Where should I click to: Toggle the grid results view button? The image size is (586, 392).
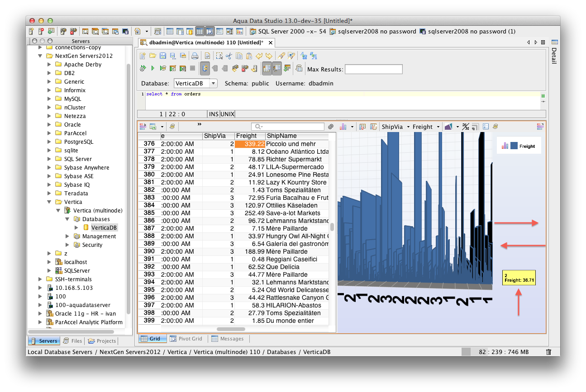(266, 68)
